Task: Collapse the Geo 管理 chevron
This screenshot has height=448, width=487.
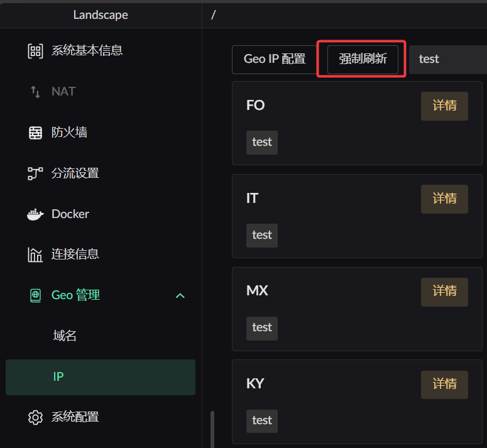Action: point(180,295)
